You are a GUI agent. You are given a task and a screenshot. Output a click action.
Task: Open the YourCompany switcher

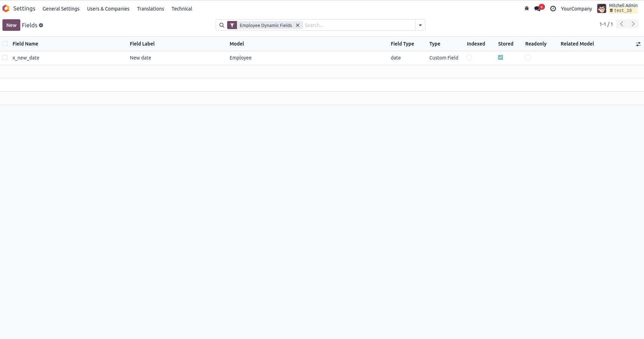point(576,9)
